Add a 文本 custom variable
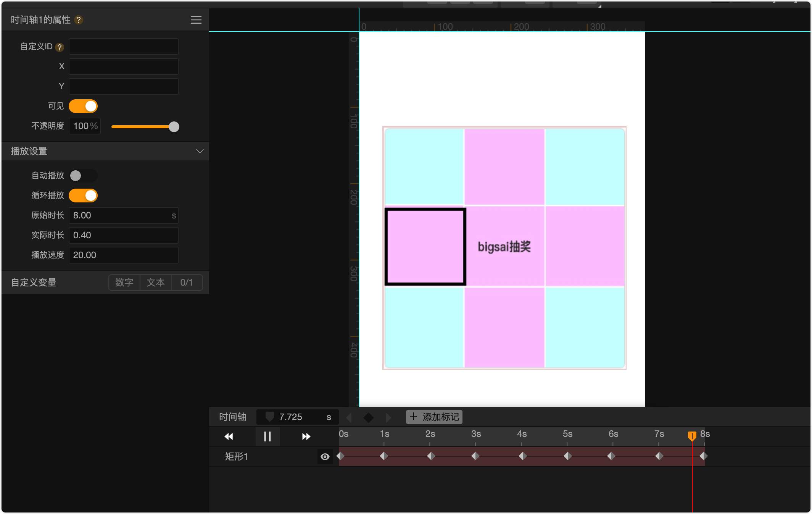The width and height of the screenshot is (812, 514). (x=156, y=283)
